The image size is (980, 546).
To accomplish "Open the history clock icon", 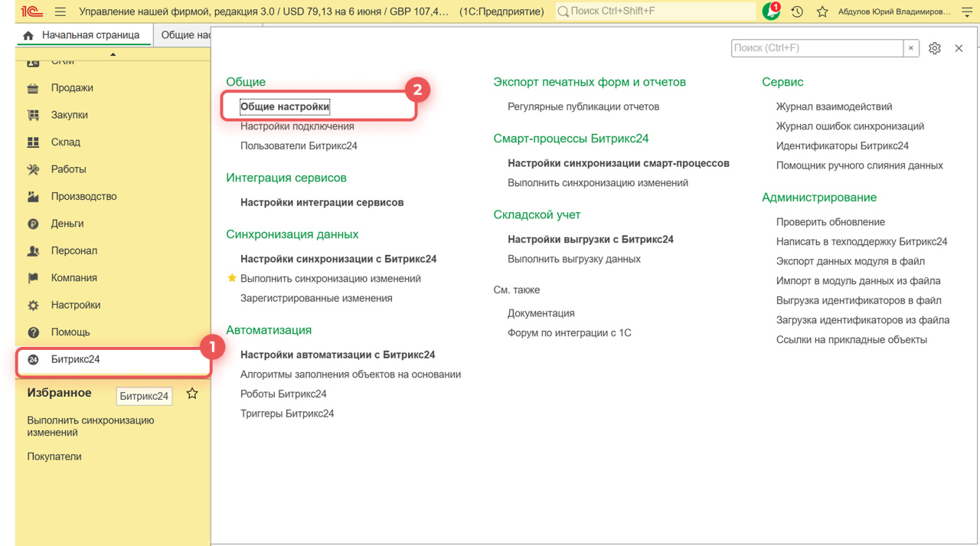I will pyautogui.click(x=797, y=11).
